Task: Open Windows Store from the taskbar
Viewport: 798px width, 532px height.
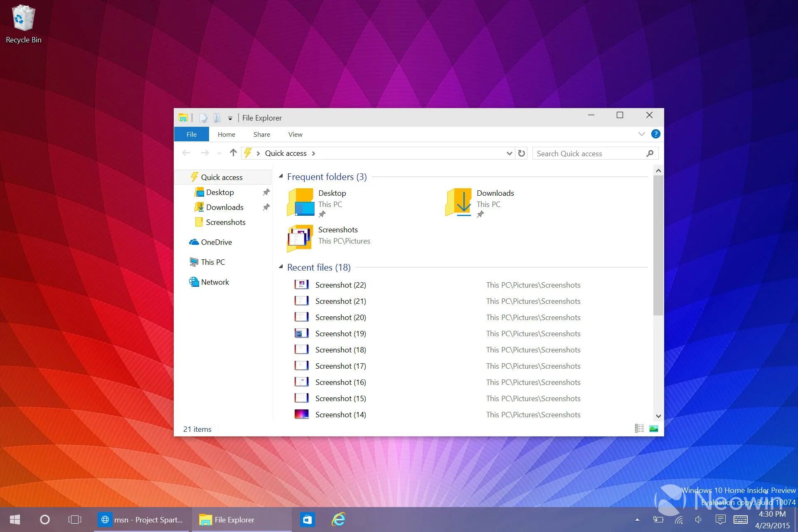Action: point(308,520)
